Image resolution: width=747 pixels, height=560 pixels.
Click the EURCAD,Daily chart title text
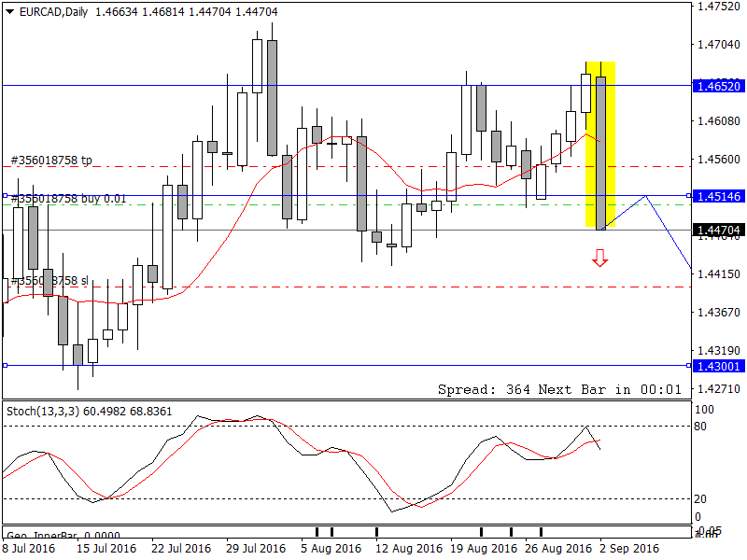click(53, 12)
